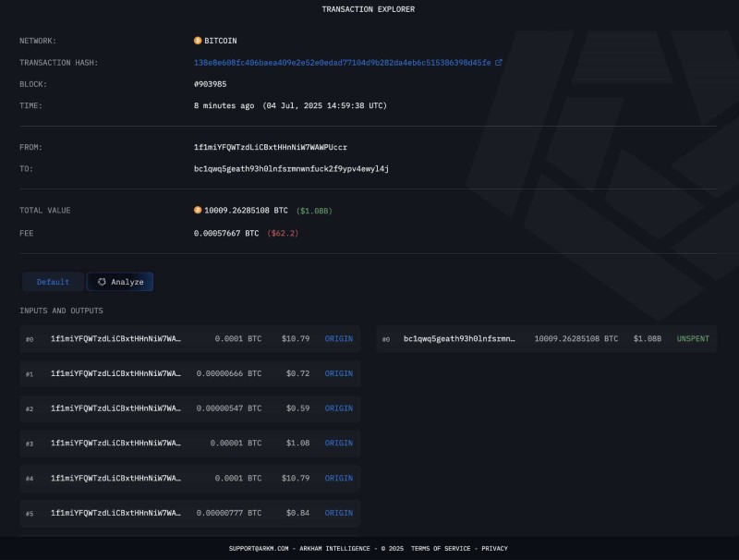Click the UNSPENT label on output #0
Screen dimensions: 739x560
click(693, 339)
